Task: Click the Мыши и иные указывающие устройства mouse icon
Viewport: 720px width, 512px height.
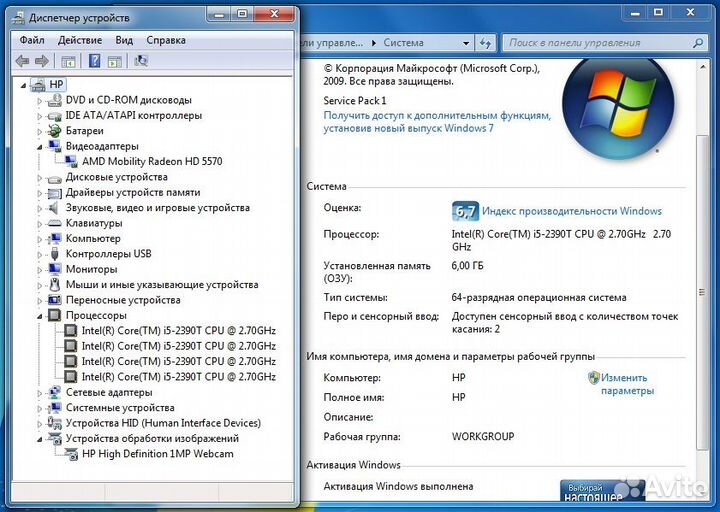Action: coord(55,284)
